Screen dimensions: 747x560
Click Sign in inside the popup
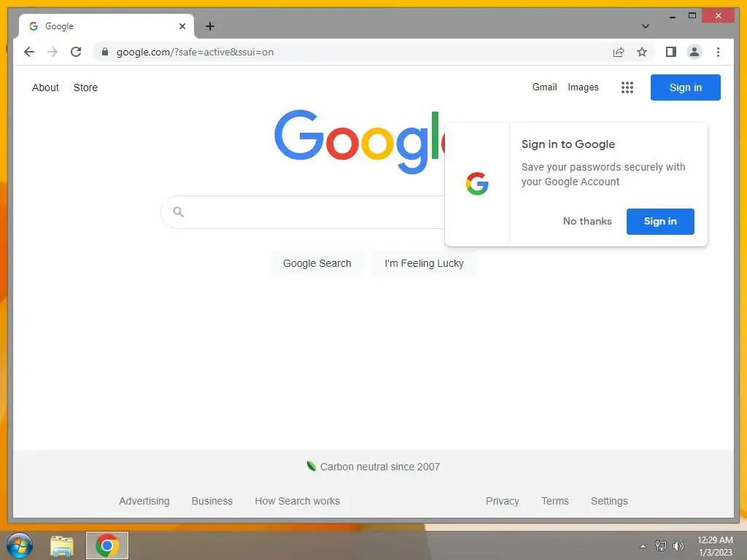659,222
